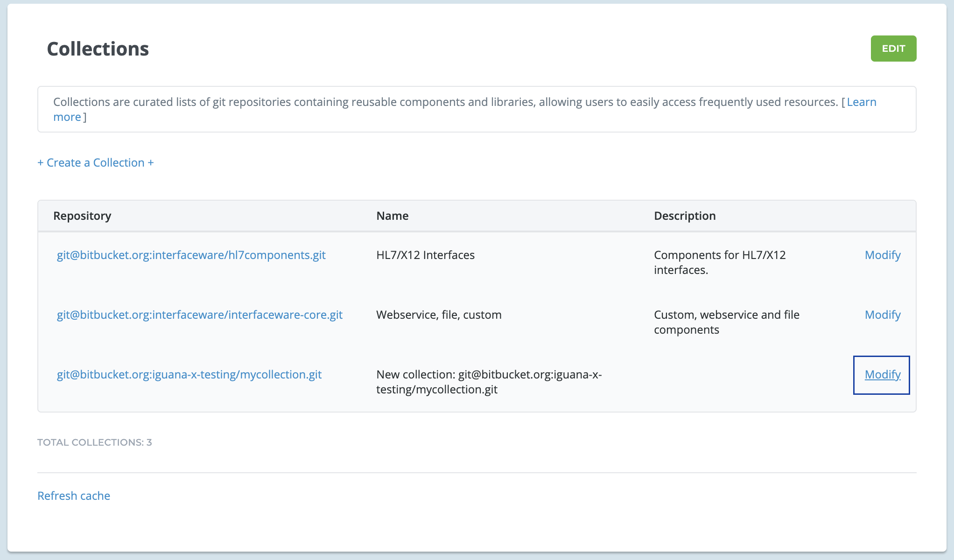Click the green EDIT button
The width and height of the screenshot is (954, 560).
pos(893,49)
